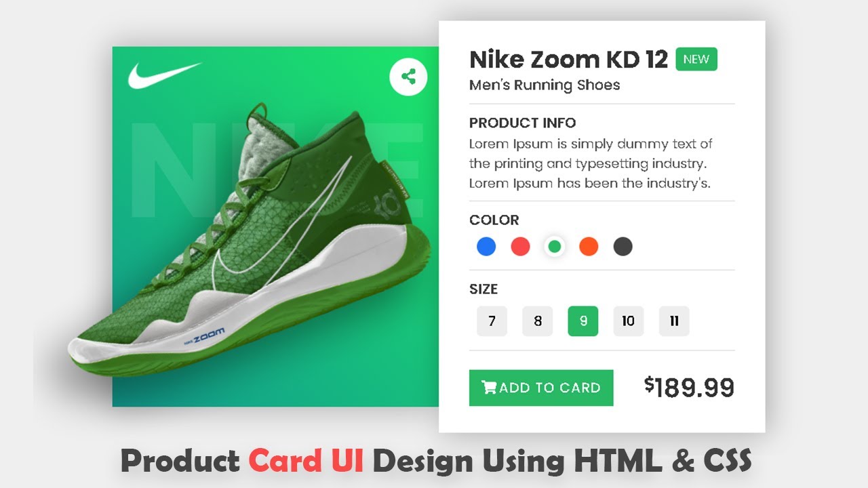The image size is (868, 488).
Task: Click the $189.99 price
Action: point(689,387)
